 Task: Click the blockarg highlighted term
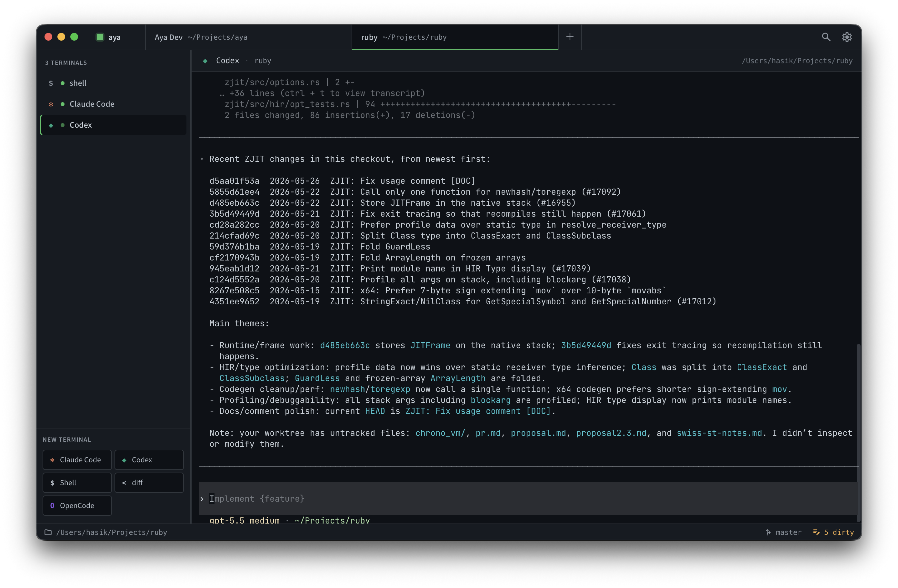[491, 400]
